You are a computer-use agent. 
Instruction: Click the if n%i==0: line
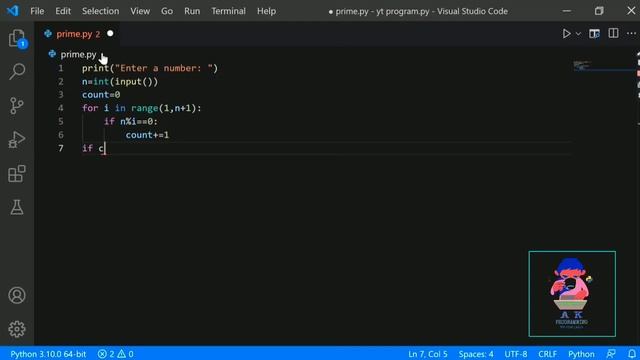131,121
